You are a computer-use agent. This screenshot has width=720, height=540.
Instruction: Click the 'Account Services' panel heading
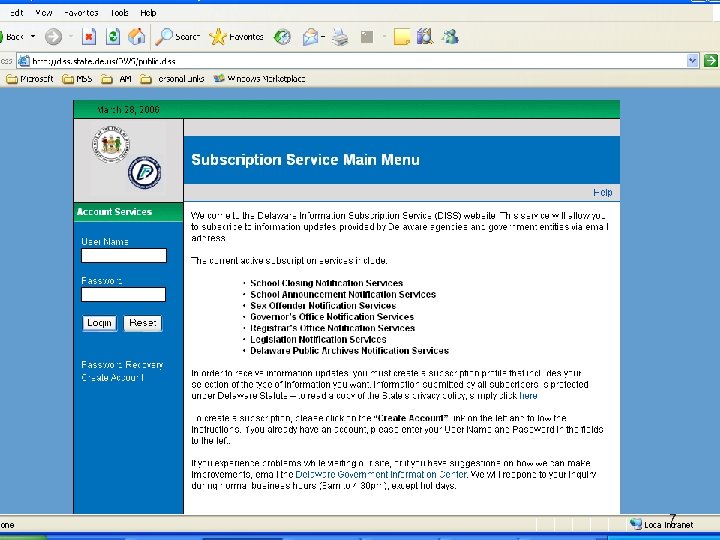point(114,212)
